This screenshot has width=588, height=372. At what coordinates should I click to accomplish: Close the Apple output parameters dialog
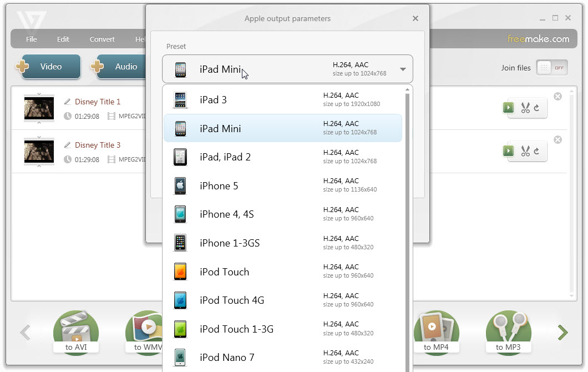415,18
